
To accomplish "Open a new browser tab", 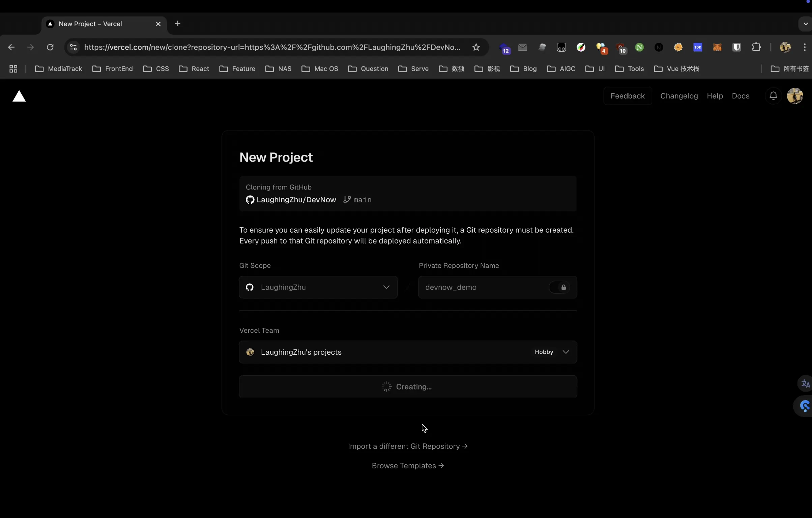I will tap(178, 24).
